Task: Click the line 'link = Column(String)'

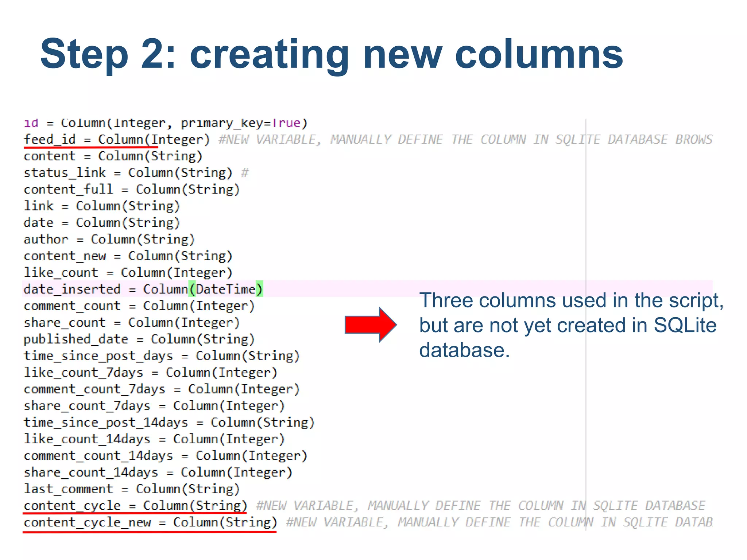Action: coord(102,206)
